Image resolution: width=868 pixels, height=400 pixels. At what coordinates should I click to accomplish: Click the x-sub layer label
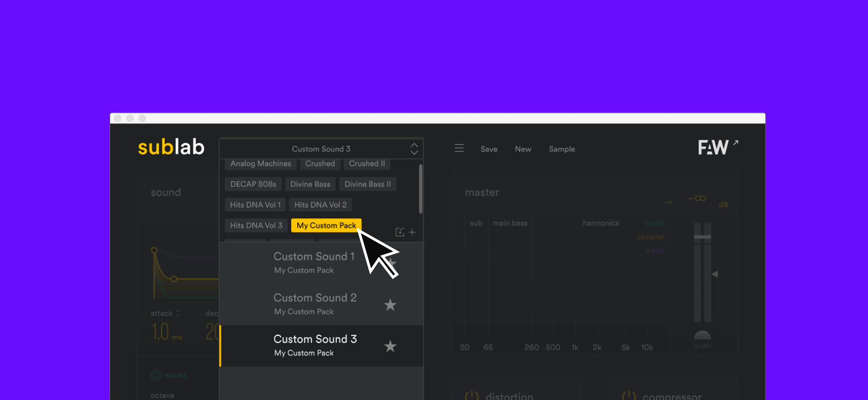[655, 250]
